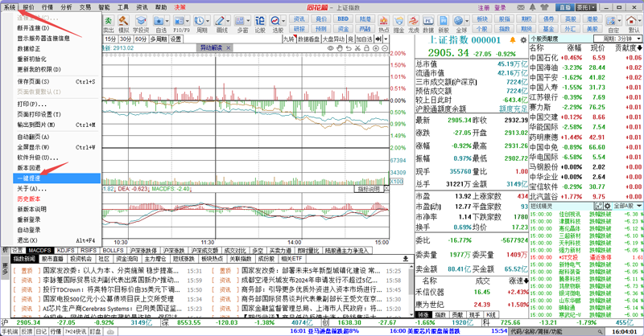
Task: Open the 交易 menu
Action: pos(85,6)
